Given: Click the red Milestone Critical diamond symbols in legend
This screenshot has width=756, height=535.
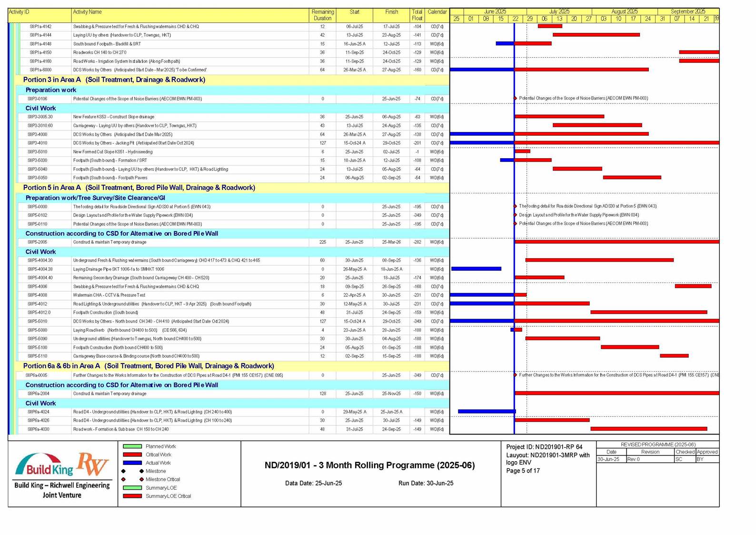Looking at the screenshot, I should click(x=132, y=479).
